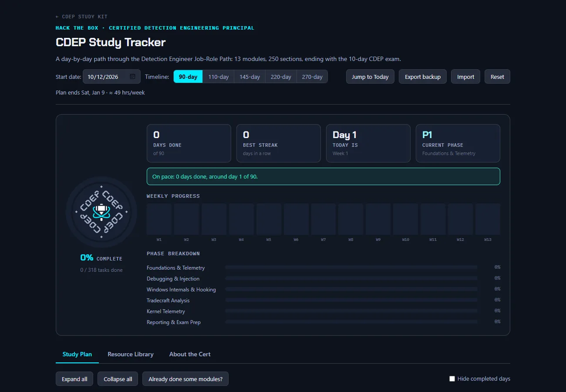Click the Best Streak stat card
Viewport: 566px width, 392px height.
pyautogui.click(x=279, y=143)
